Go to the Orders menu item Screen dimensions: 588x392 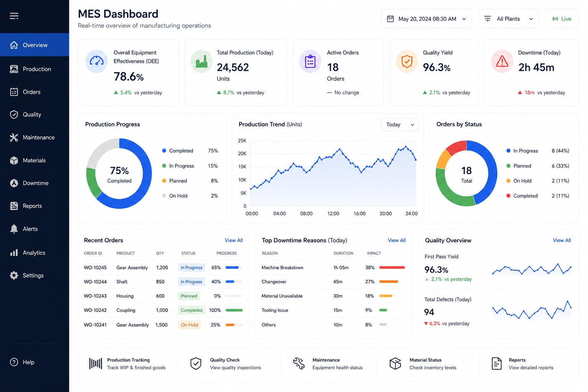[34, 92]
